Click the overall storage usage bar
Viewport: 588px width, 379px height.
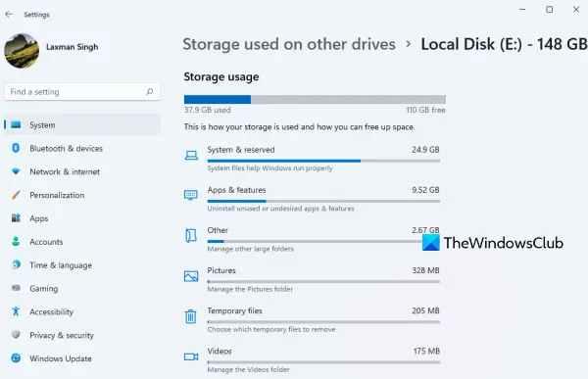315,99
